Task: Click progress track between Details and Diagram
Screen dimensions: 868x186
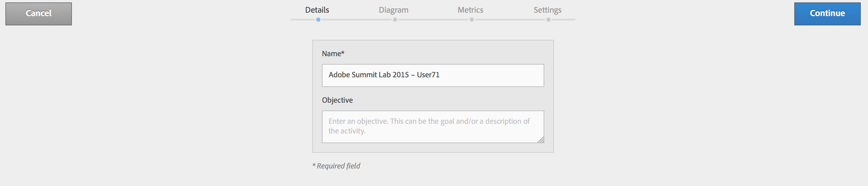Action: 356,20
